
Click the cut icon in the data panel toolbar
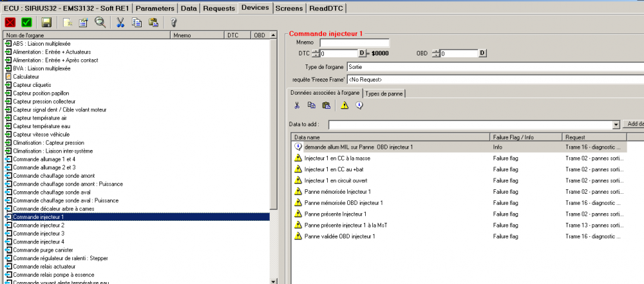[297, 106]
